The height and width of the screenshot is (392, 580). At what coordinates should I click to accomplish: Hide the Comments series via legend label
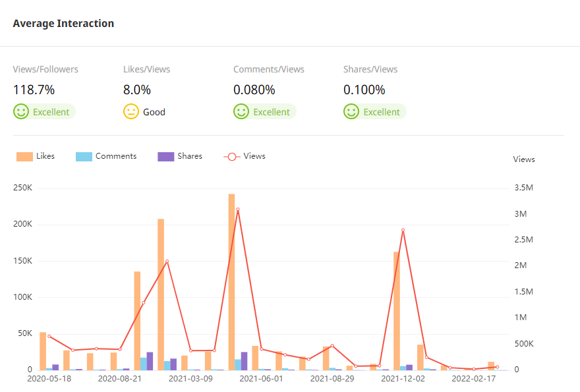point(116,156)
